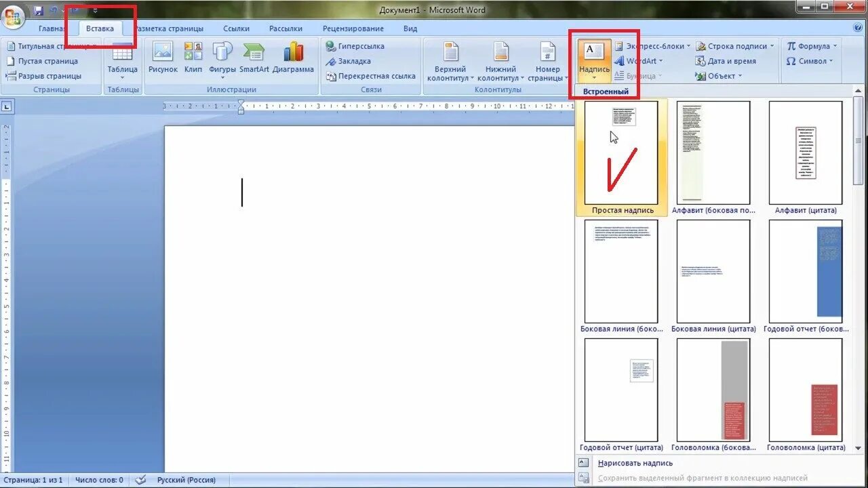Image resolution: width=868 pixels, height=488 pixels.
Task: Open Объект dropdown
Action: pyautogui.click(x=718, y=76)
